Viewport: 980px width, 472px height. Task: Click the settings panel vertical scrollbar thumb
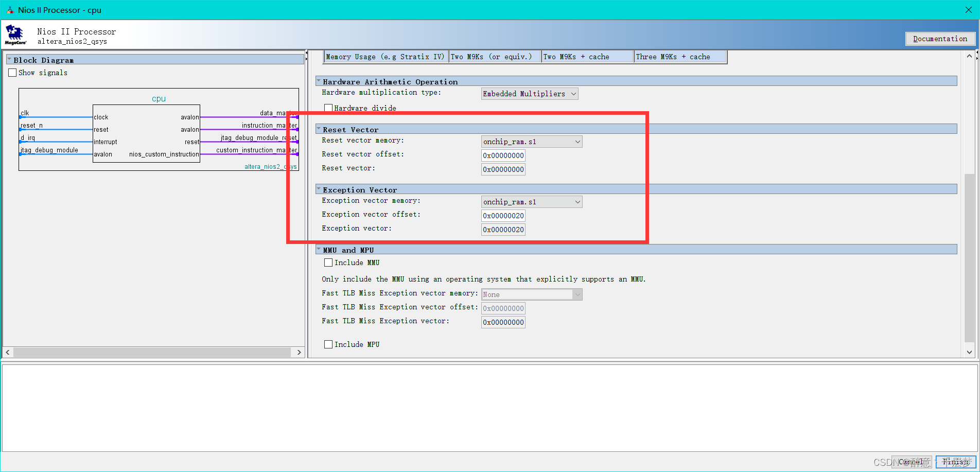pos(969,257)
